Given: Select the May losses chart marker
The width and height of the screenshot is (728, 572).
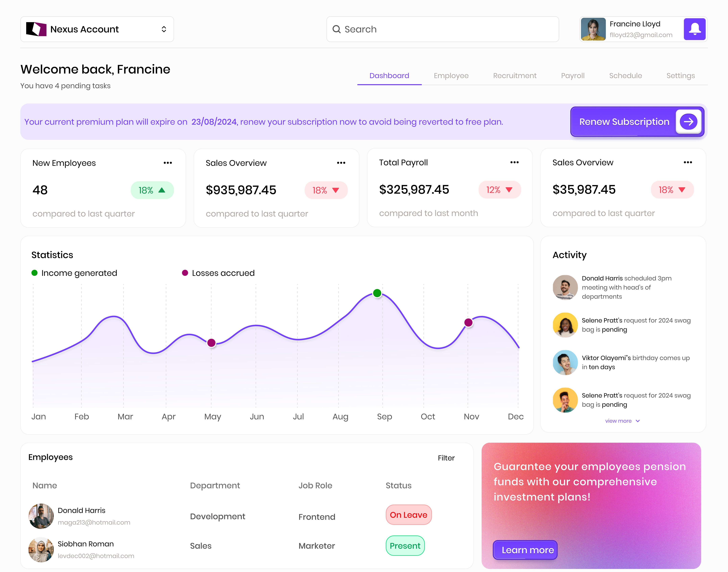Looking at the screenshot, I should [x=211, y=343].
